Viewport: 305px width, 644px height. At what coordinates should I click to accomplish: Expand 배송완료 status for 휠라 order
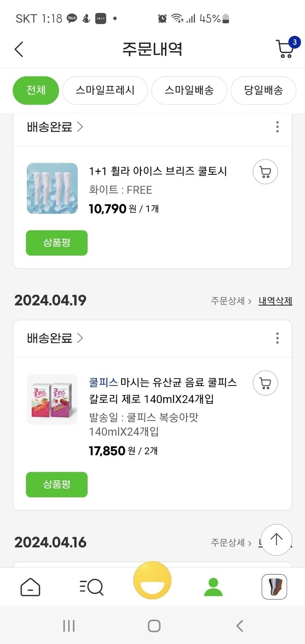point(55,127)
